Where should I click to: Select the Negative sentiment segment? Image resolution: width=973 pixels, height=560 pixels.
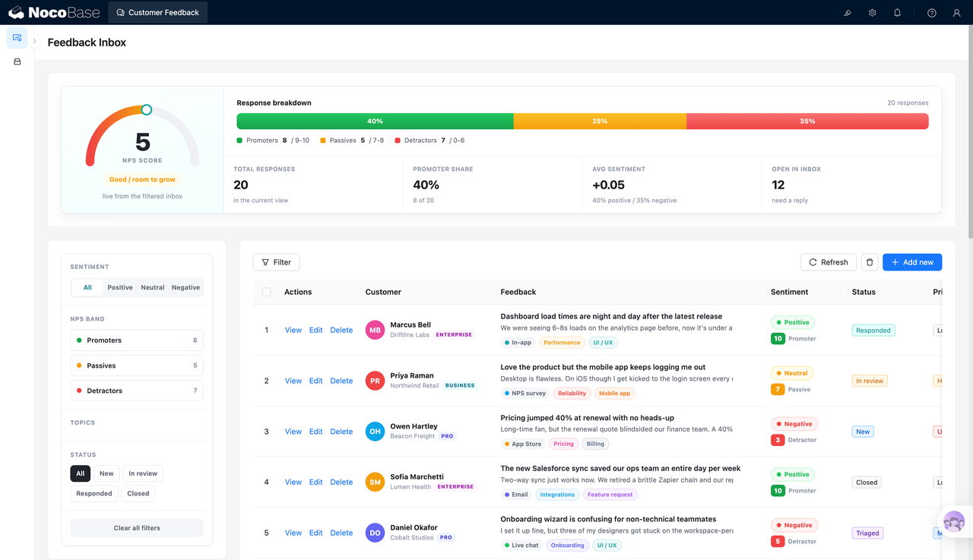185,287
